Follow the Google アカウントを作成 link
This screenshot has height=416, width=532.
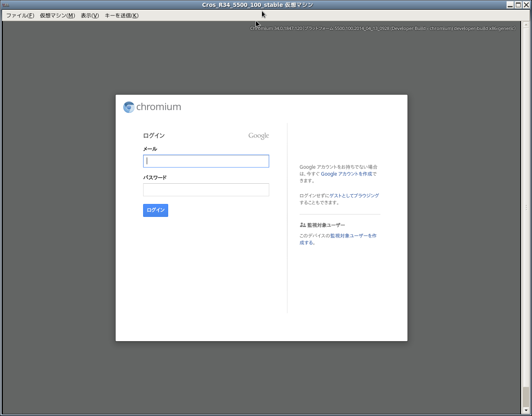point(346,174)
